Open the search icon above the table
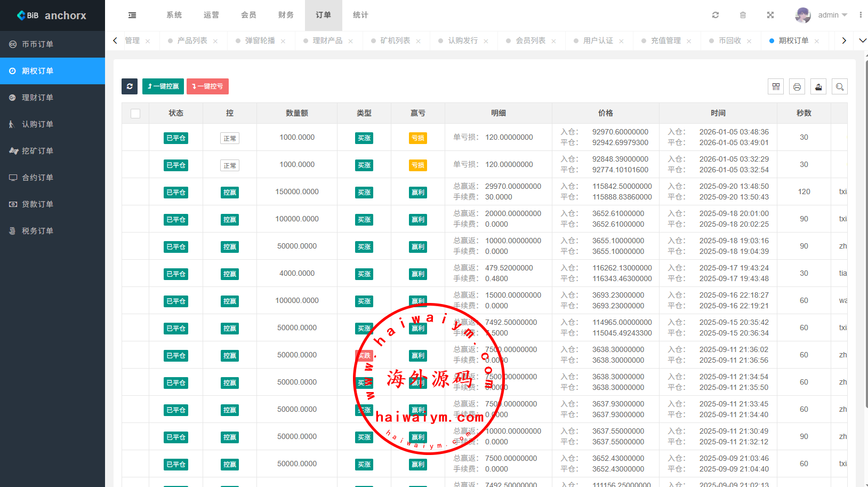 click(x=840, y=86)
